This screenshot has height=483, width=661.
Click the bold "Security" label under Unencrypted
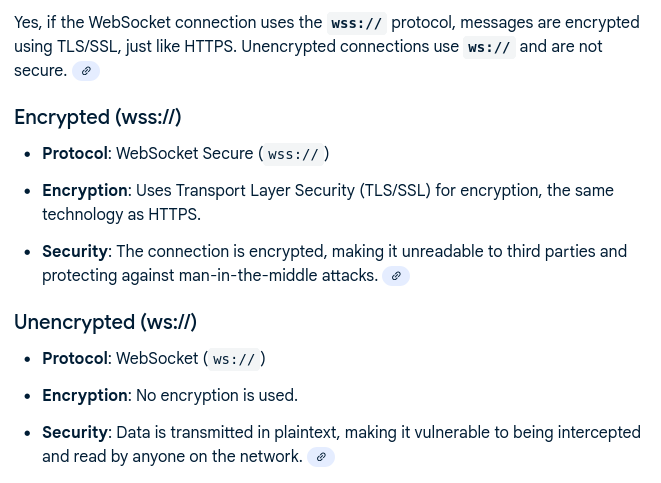tap(75, 433)
